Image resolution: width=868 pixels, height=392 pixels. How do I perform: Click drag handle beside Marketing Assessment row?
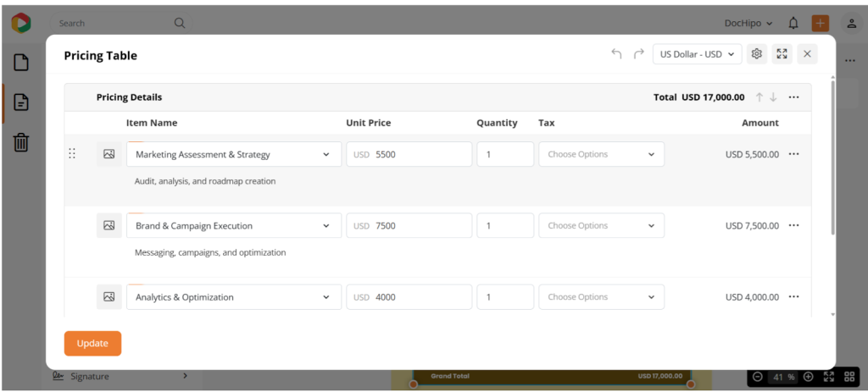pos(72,154)
